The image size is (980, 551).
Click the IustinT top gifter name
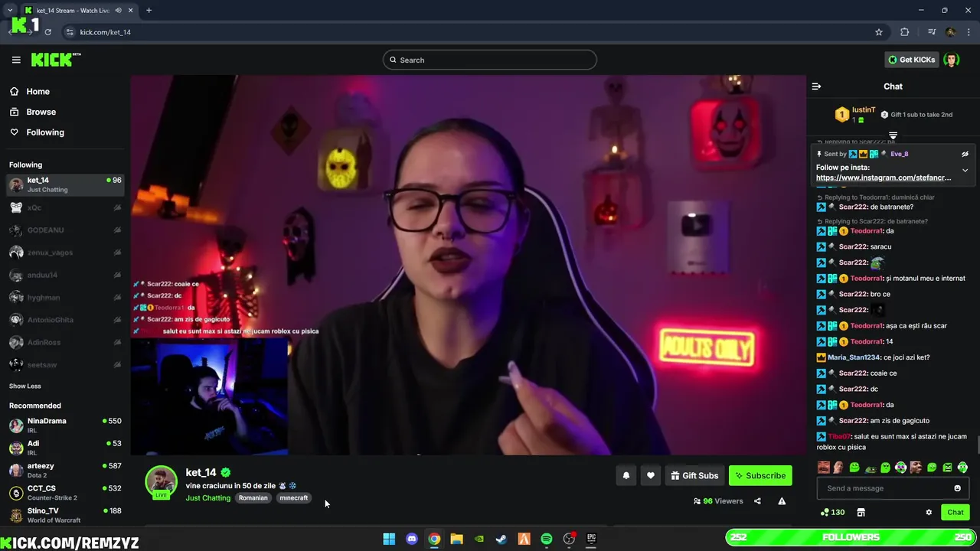(x=864, y=110)
